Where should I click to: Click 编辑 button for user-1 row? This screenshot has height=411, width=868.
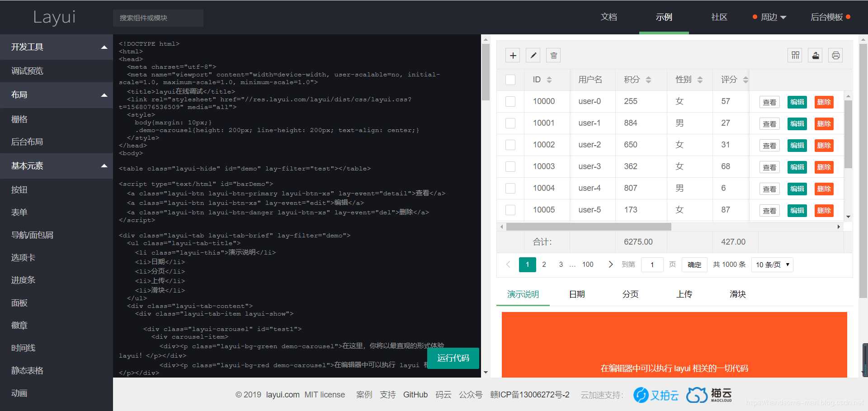click(797, 124)
